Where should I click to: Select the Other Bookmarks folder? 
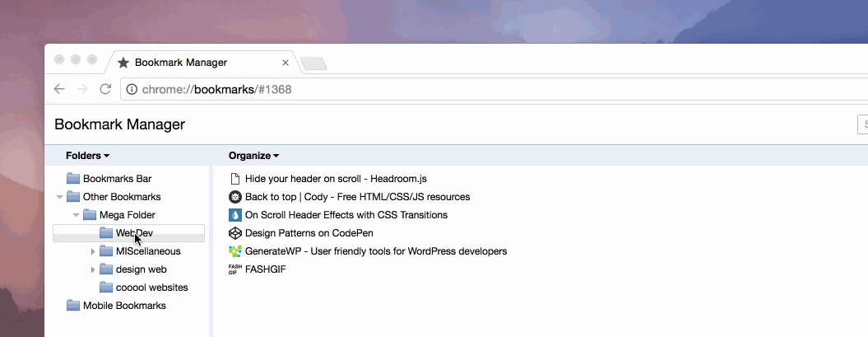(x=122, y=197)
